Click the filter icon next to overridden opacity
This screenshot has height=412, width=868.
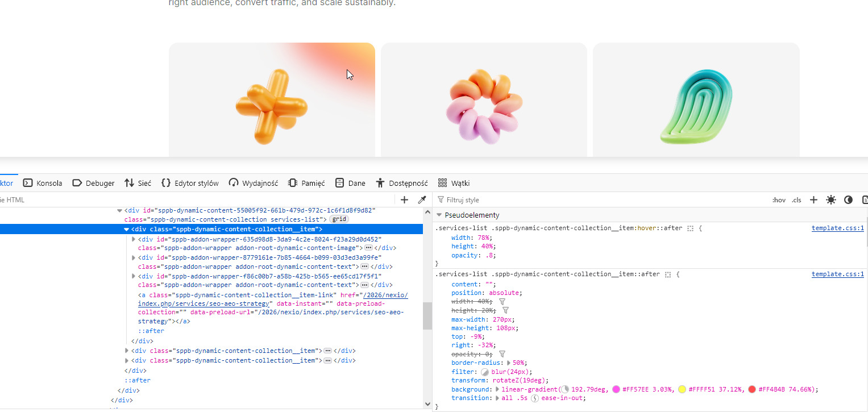(502, 354)
